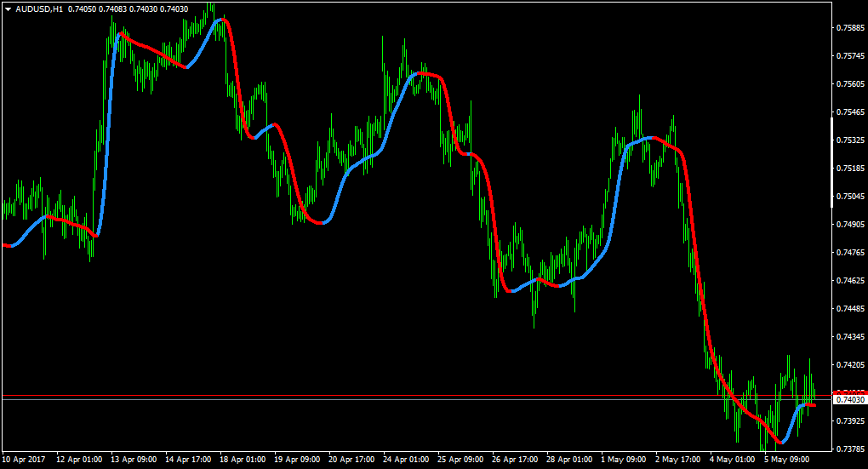Click the AUDUSD,H1 symbol title text
The height and width of the screenshot is (469, 868).
tap(39, 9)
